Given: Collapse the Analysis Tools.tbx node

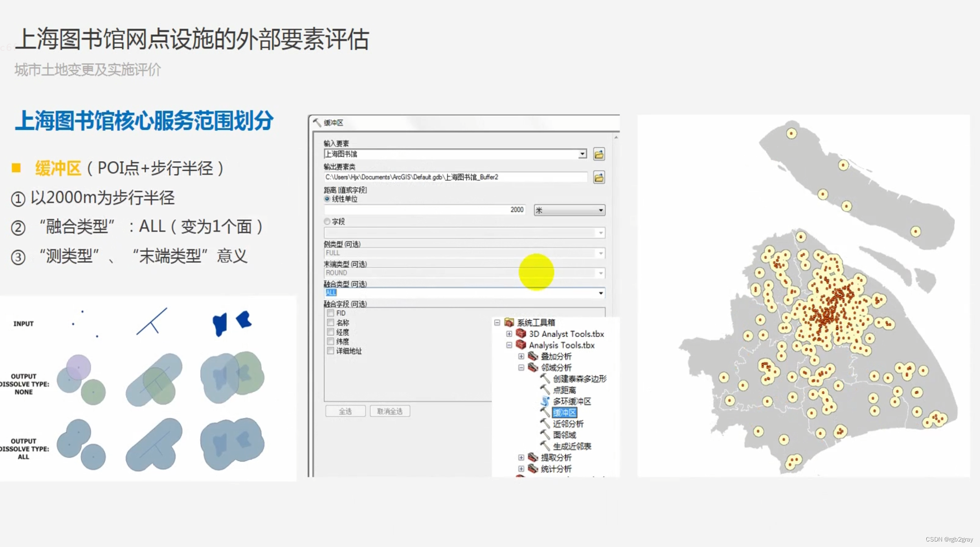Looking at the screenshot, I should (x=509, y=345).
